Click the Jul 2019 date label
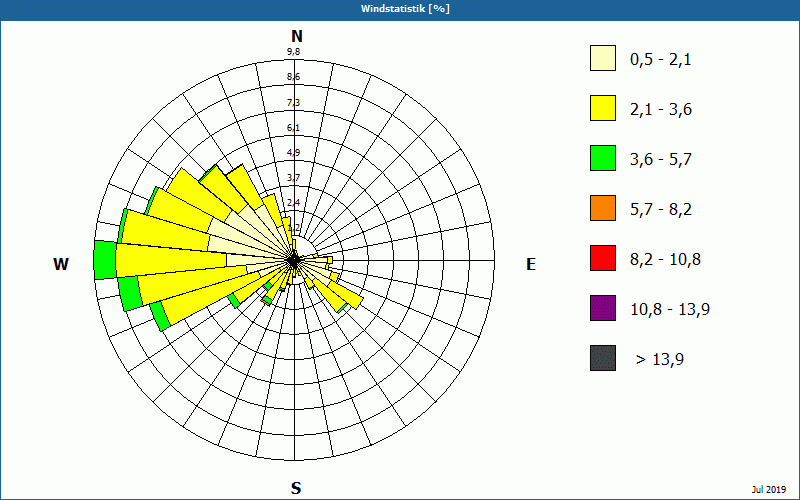 click(769, 490)
